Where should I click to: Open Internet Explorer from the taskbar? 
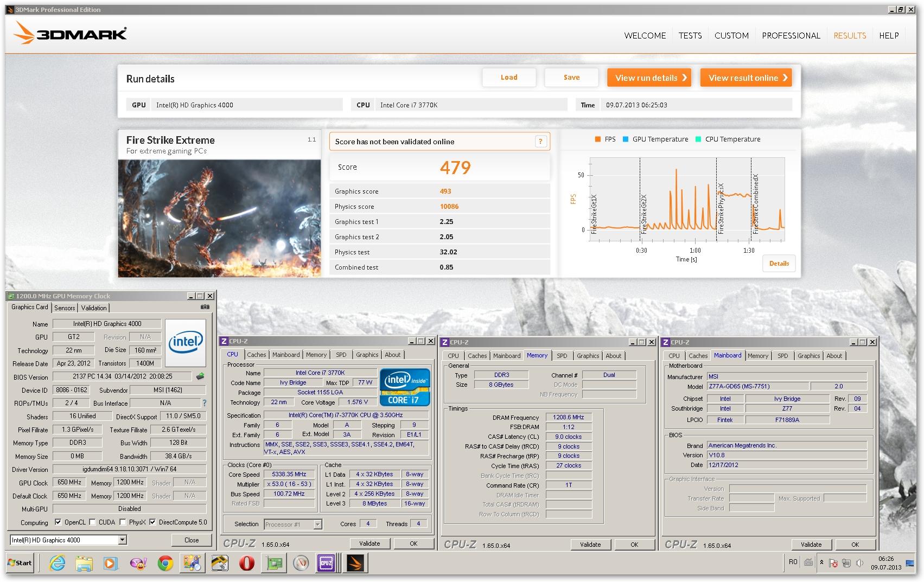[x=57, y=563]
